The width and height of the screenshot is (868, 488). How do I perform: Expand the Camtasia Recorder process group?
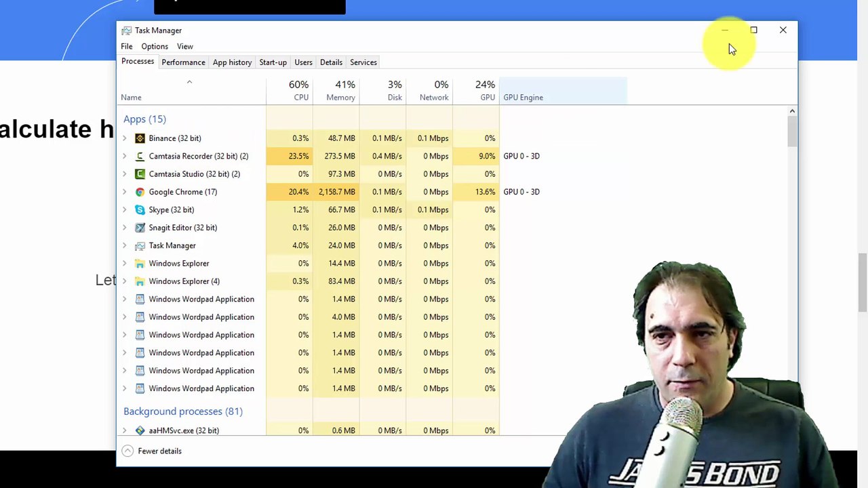click(125, 156)
